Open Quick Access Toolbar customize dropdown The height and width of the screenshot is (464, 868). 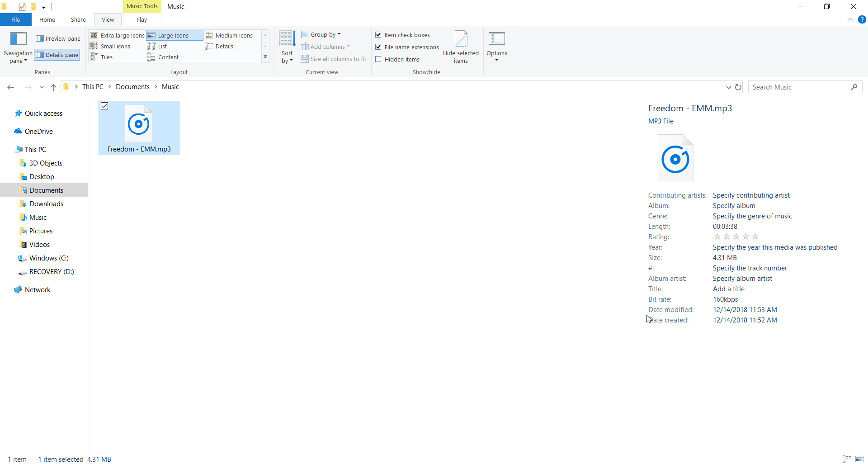pyautogui.click(x=43, y=7)
